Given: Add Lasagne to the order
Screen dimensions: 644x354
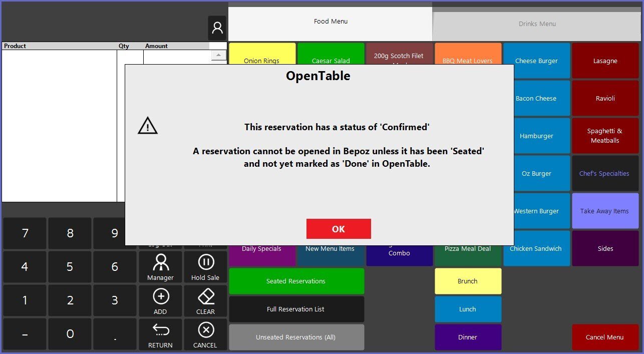Looking at the screenshot, I should coord(605,61).
